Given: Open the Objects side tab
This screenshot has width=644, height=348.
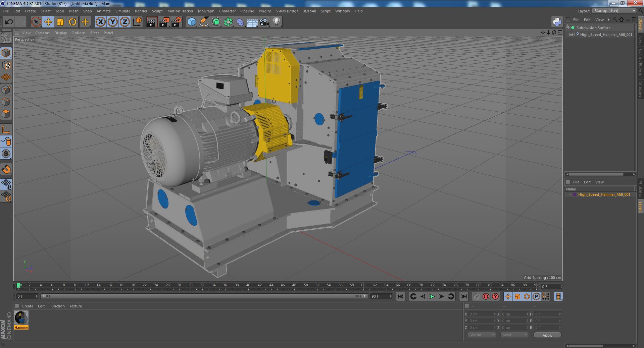Looking at the screenshot, I should click(x=641, y=24).
